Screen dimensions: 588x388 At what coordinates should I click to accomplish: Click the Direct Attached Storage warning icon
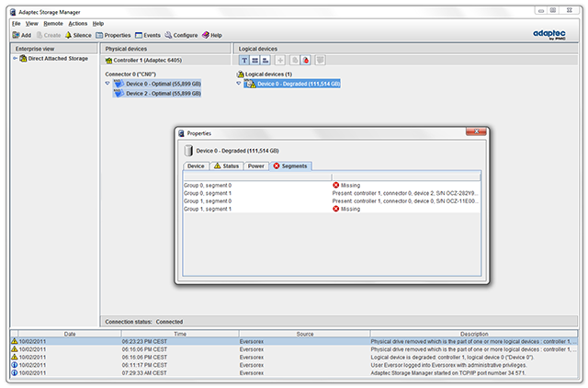23,59
